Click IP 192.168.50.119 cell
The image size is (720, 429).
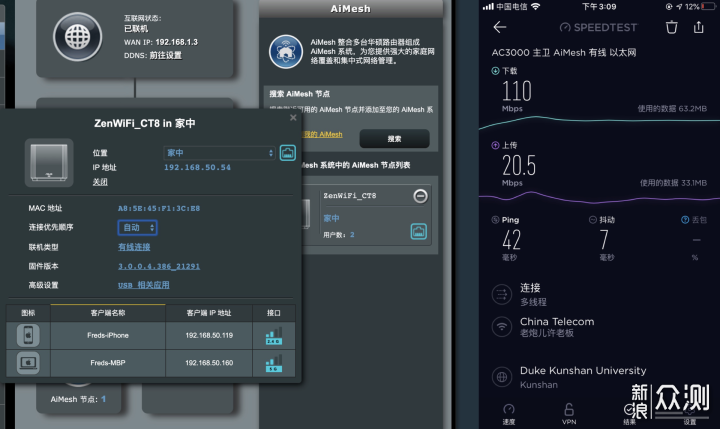point(209,335)
